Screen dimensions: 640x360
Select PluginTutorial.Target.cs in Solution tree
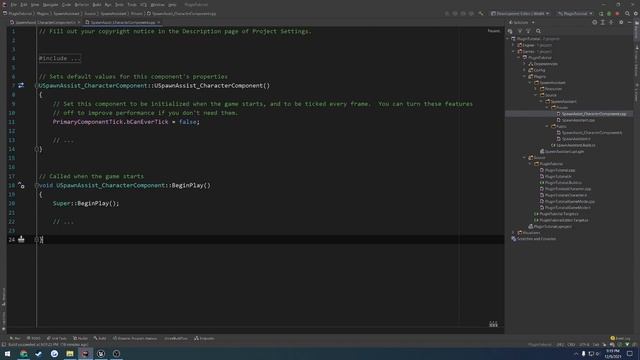[x=556, y=214]
